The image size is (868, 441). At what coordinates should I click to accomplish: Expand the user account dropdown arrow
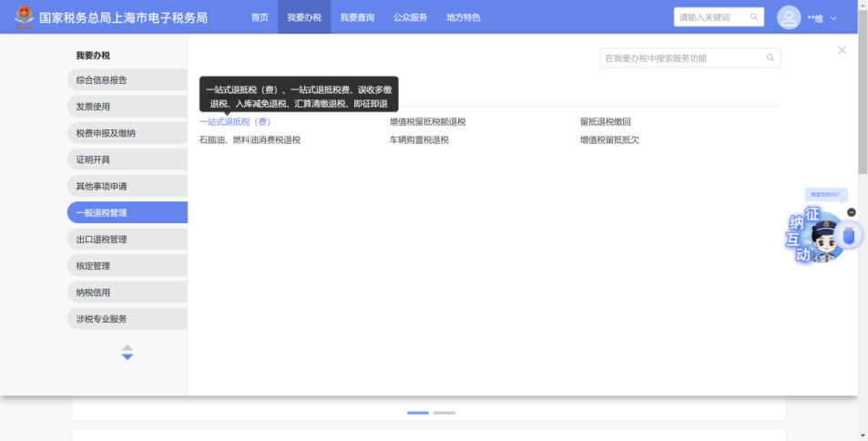click(833, 18)
